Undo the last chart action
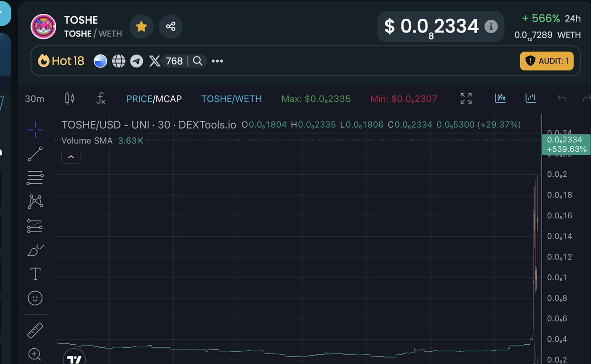This screenshot has width=591, height=364. coord(562,99)
